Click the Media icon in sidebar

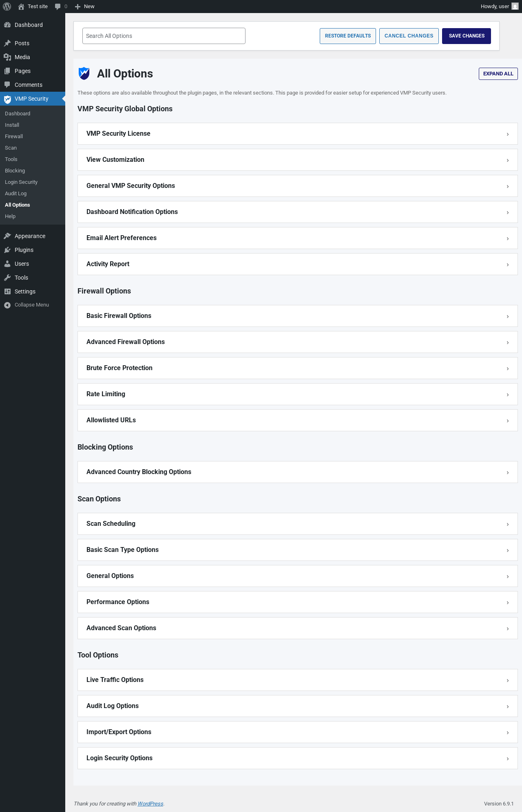tap(7, 57)
